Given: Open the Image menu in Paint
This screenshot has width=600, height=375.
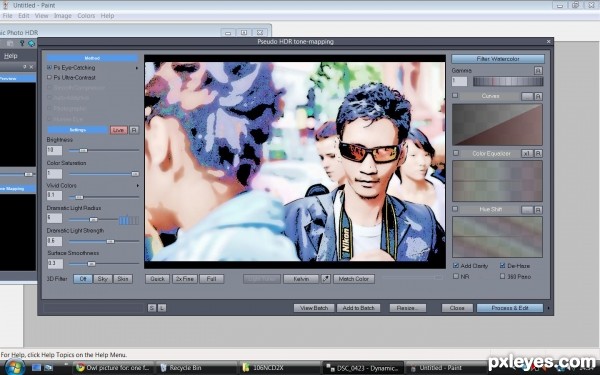Looking at the screenshot, I should (63, 16).
